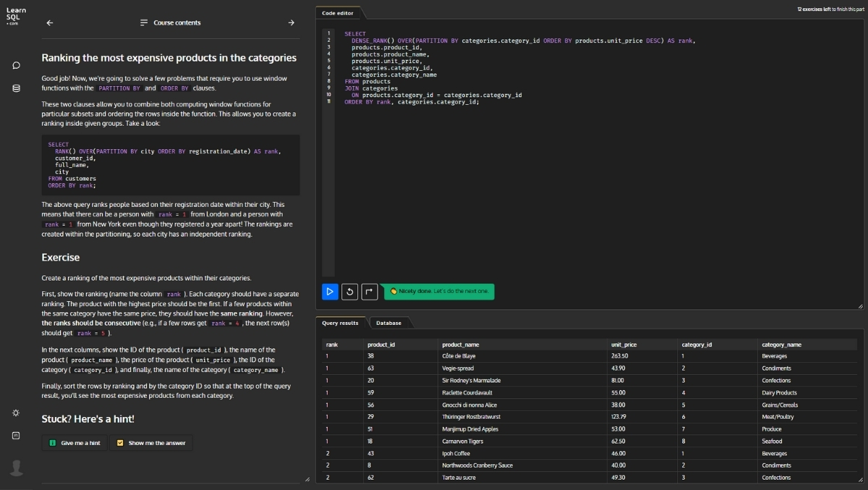Run the query with the blue play button
868x490 pixels.
[x=330, y=291]
